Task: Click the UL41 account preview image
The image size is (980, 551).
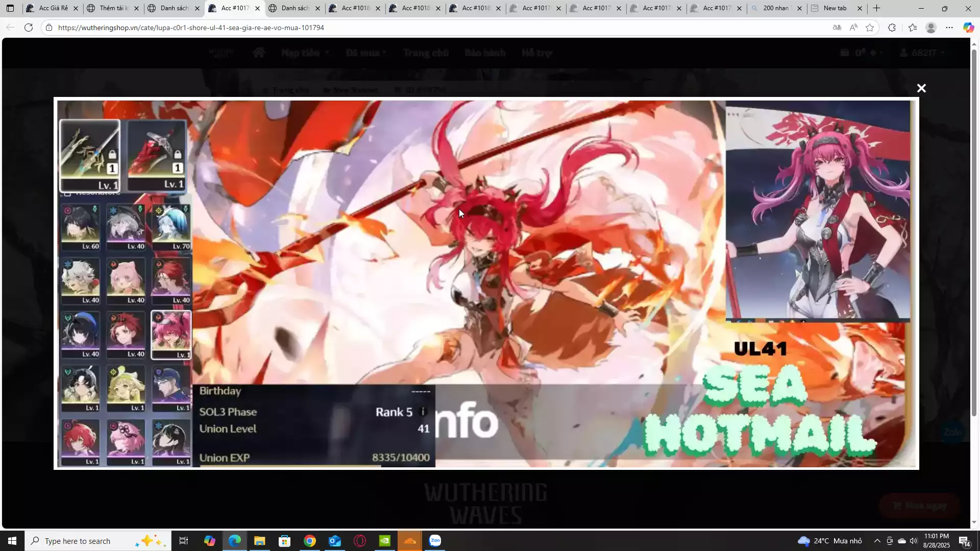Action: pos(486,284)
